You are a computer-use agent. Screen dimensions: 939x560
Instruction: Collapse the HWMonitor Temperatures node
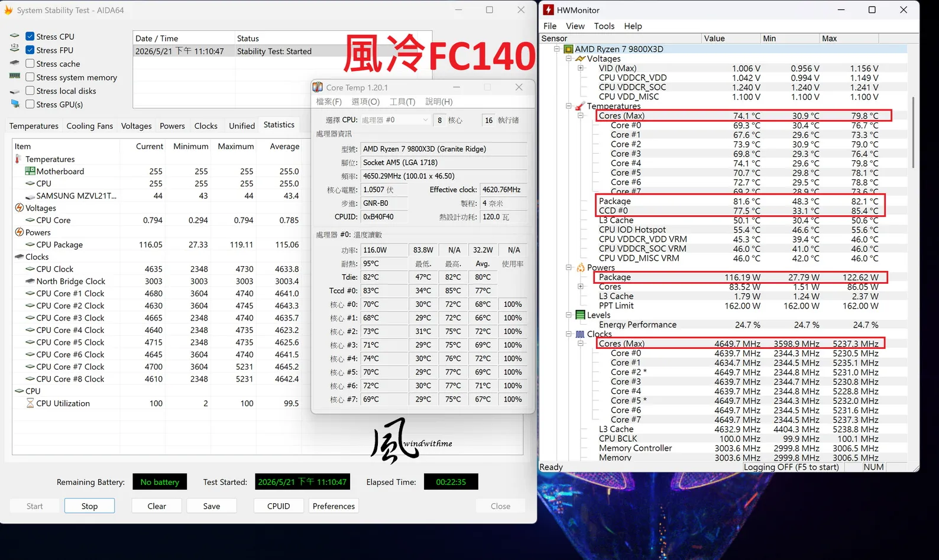click(x=568, y=106)
